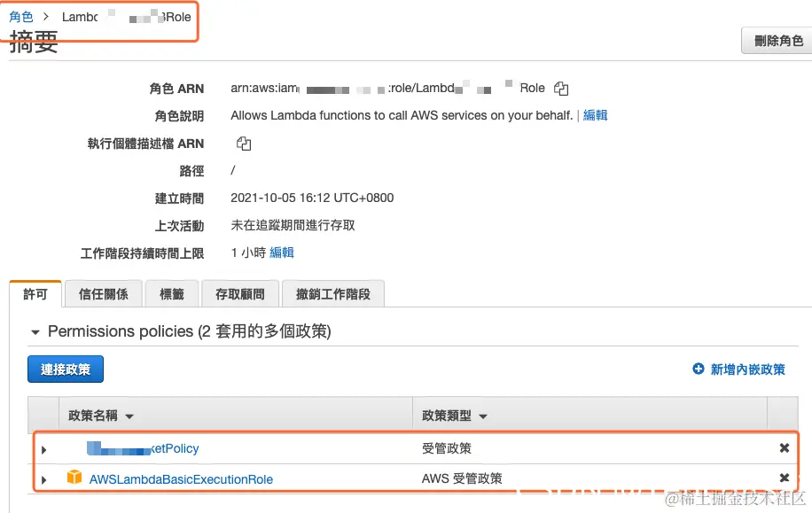Screen dimensions: 812x513
Task: Open the AWSLambdaBasicExecutionRole policy link
Action: click(x=181, y=479)
